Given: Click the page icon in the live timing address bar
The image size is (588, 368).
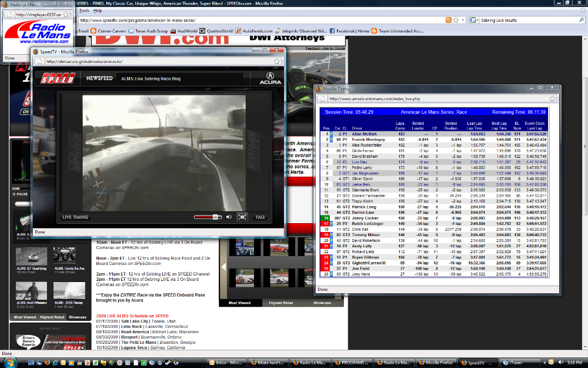Looking at the screenshot, I should coord(322,98).
